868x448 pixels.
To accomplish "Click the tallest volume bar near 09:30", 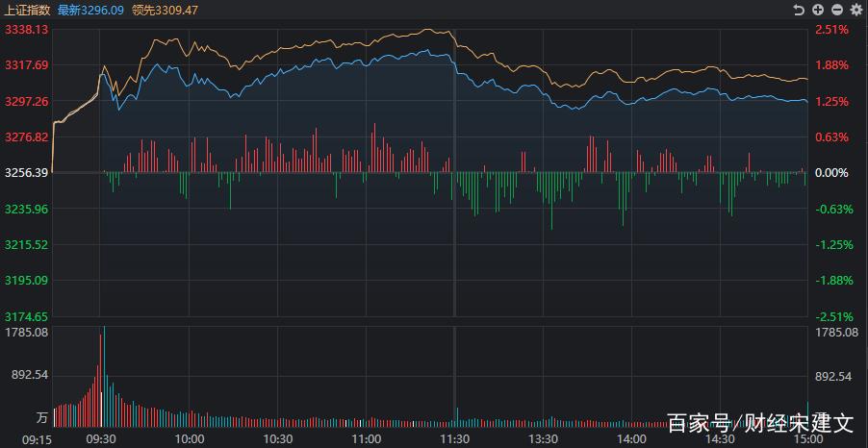I will click(x=104, y=375).
